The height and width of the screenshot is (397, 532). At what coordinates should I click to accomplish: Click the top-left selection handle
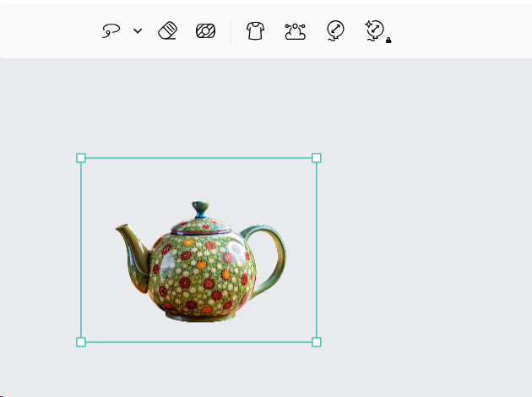tap(81, 158)
